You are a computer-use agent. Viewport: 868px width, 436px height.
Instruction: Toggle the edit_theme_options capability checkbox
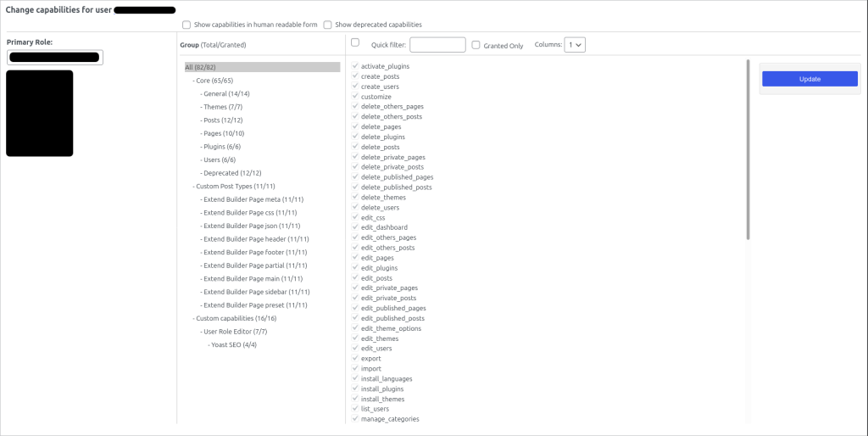[x=355, y=328]
